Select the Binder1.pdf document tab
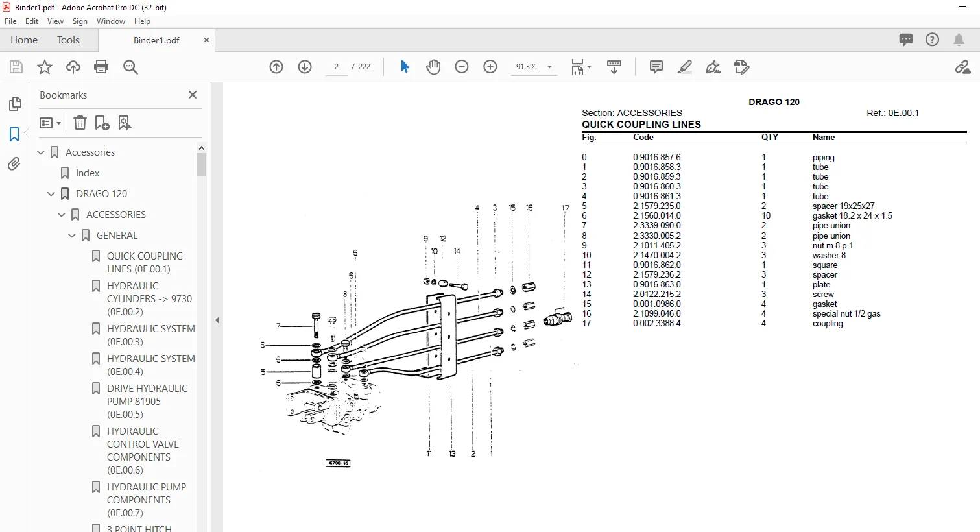The width and height of the screenshot is (980, 532). (156, 40)
